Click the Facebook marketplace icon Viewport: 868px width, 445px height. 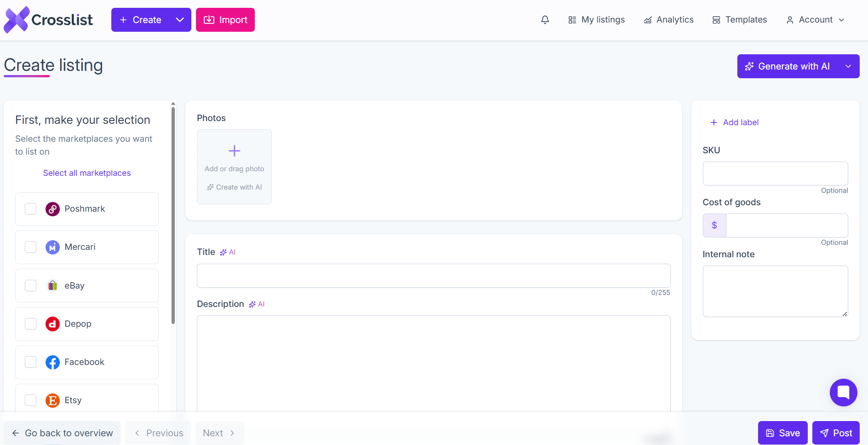[52, 362]
